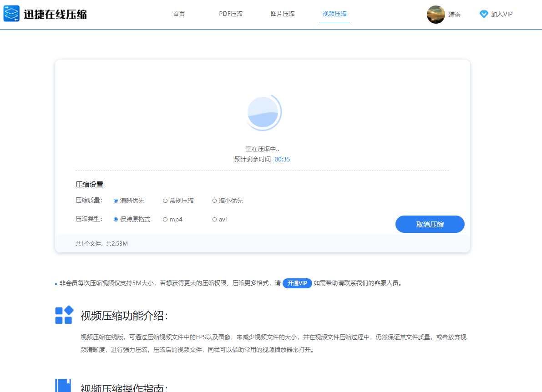Click the 迅捷在线压缩 logo icon
Viewport: 542px width, 392px height.
[11, 14]
